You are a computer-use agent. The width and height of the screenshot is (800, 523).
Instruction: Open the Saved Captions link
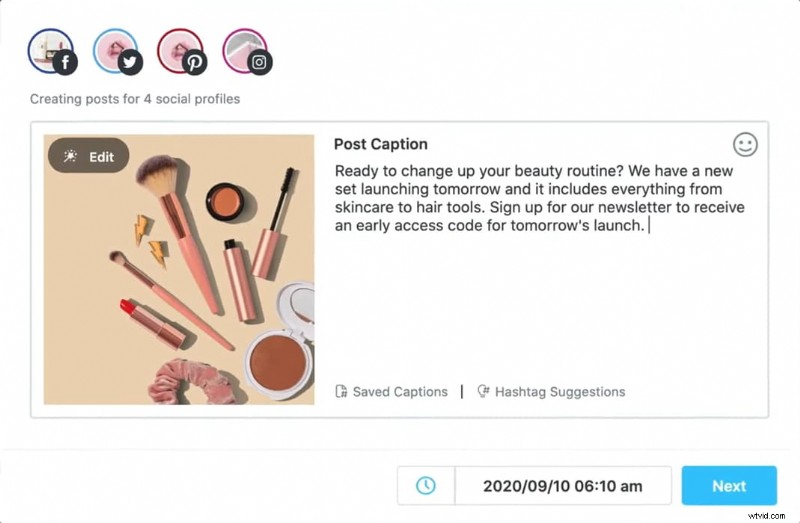400,392
